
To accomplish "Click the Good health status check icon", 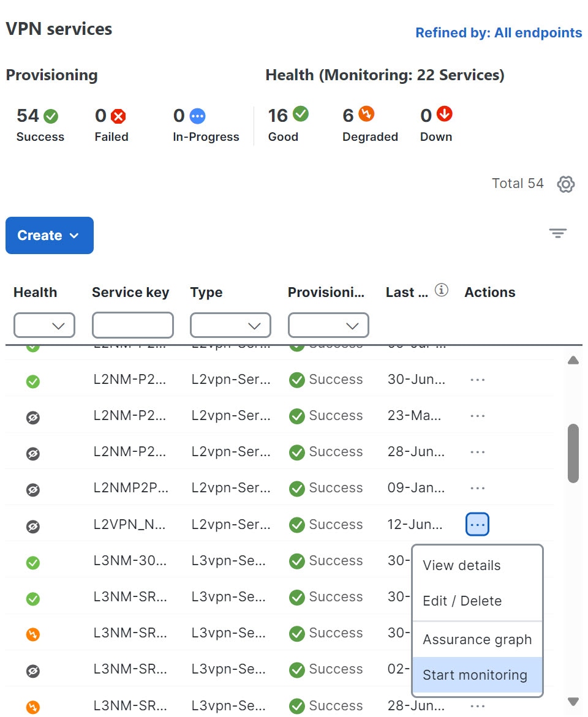I will click(x=300, y=114).
